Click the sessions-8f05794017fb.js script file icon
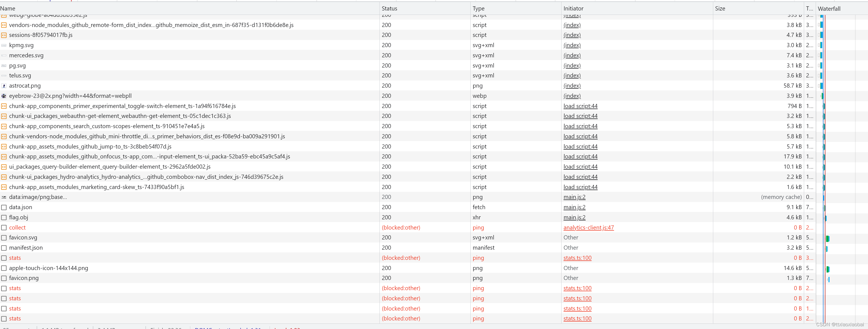 tap(4, 35)
